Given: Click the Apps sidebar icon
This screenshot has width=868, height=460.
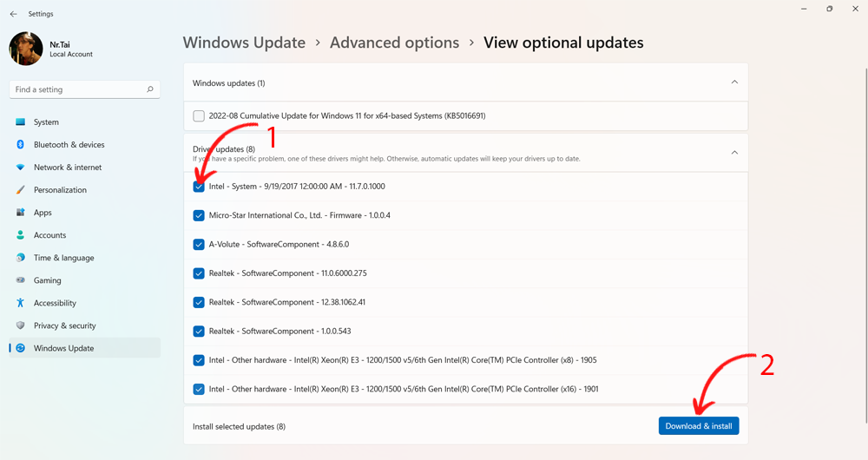Looking at the screenshot, I should [21, 213].
